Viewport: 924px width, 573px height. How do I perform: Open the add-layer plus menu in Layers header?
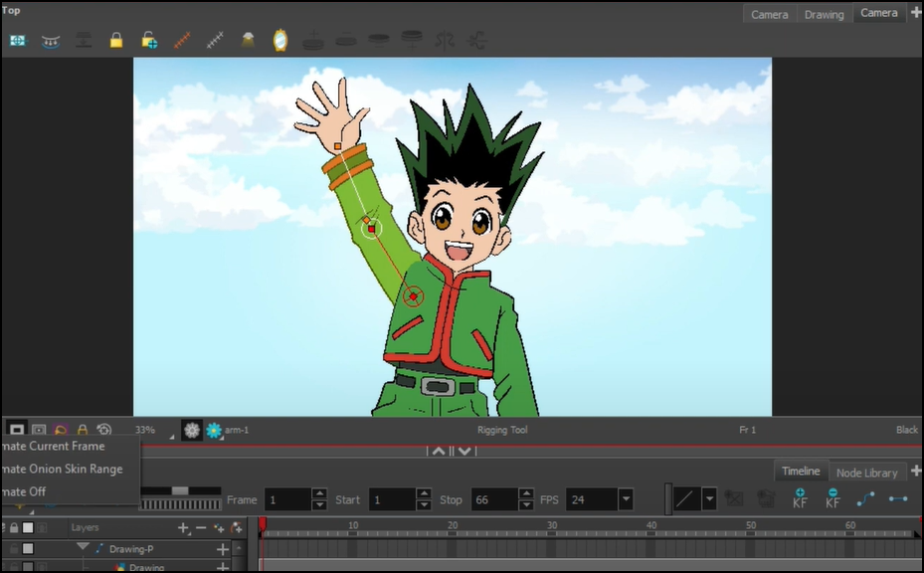183,528
